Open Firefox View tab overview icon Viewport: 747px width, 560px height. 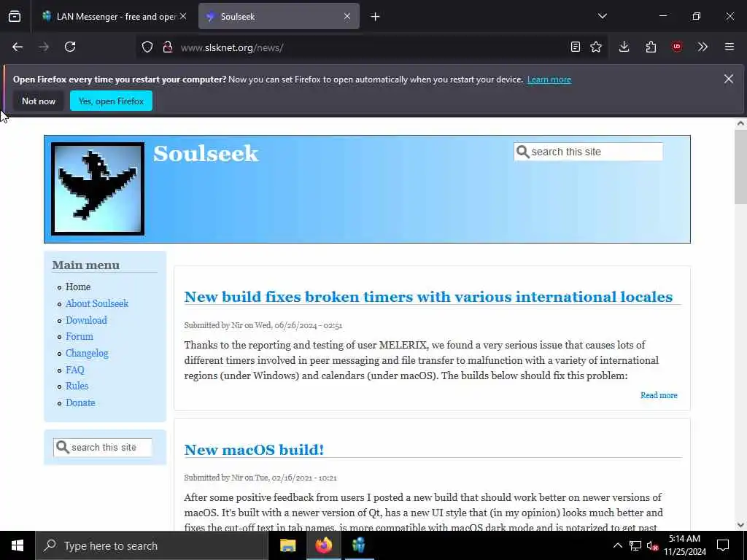pyautogui.click(x=15, y=17)
